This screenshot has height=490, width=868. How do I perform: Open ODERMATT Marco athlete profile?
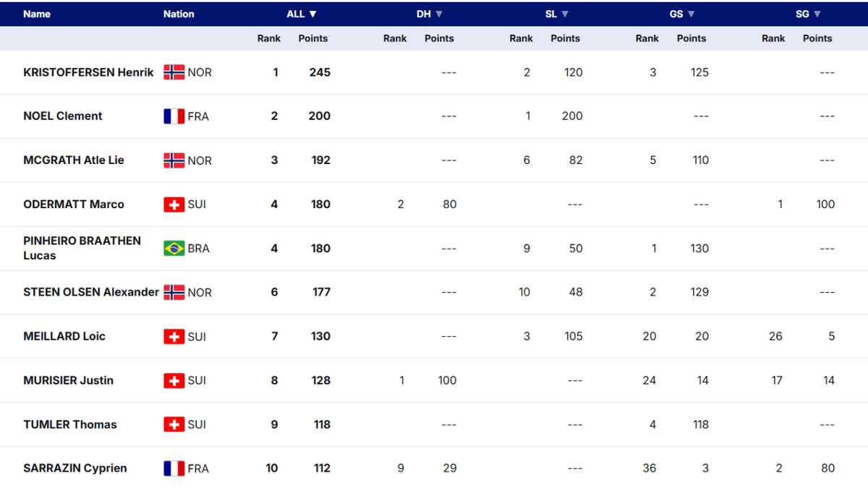(x=74, y=205)
